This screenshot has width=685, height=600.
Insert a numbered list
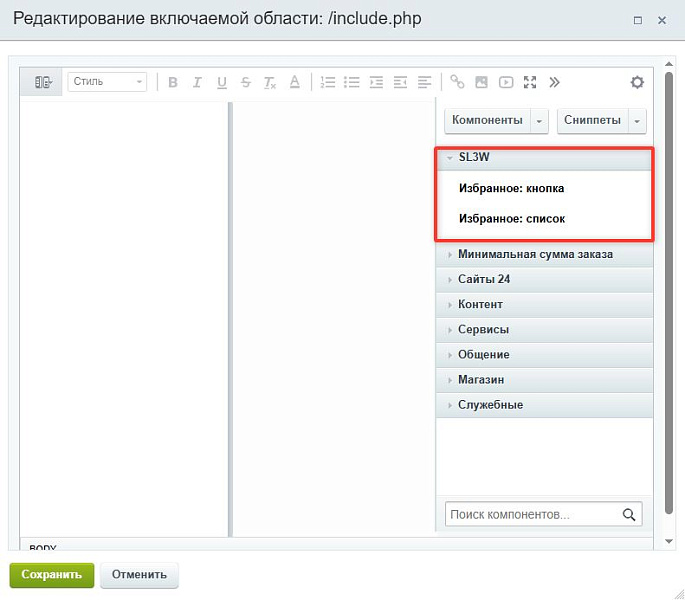pyautogui.click(x=328, y=82)
